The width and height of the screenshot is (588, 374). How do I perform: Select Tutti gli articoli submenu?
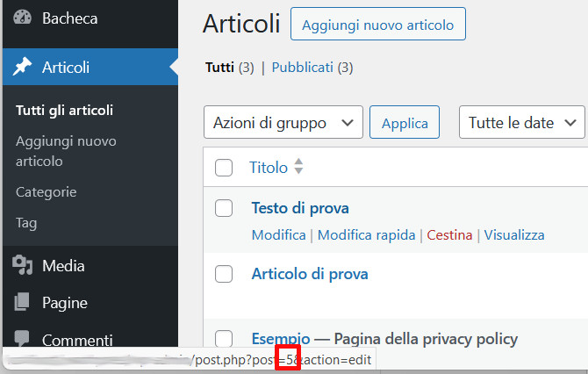(64, 111)
